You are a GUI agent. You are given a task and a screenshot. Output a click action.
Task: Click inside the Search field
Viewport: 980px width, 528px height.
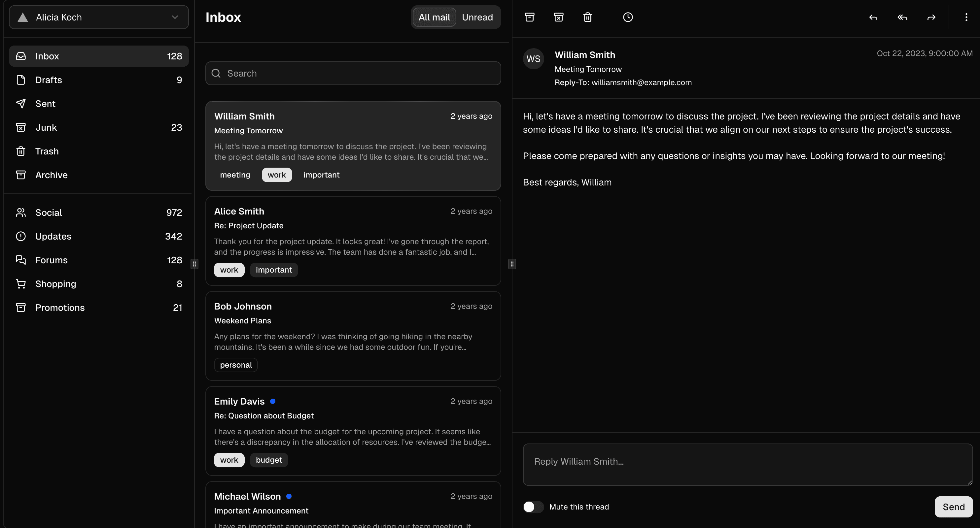click(x=353, y=73)
